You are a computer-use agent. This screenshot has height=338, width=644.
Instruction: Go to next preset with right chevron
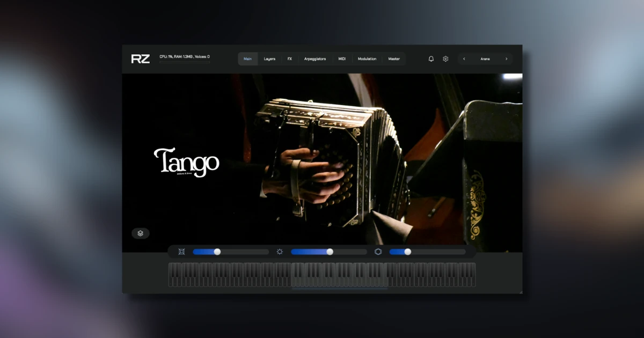pos(506,58)
